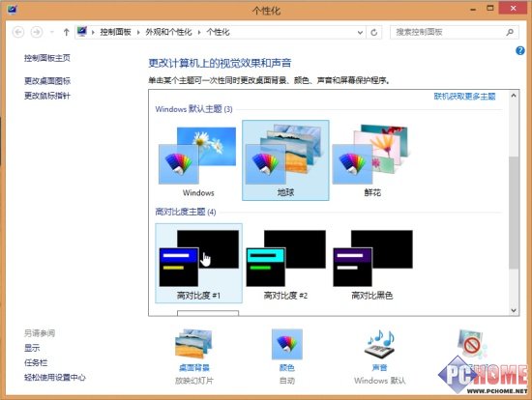The width and height of the screenshot is (532, 400).
Task: Click the theme list scrollbar thumb
Action: [x=514, y=213]
